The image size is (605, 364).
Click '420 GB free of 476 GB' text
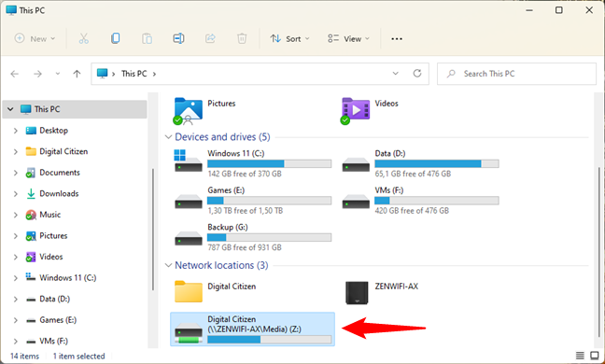click(x=412, y=211)
